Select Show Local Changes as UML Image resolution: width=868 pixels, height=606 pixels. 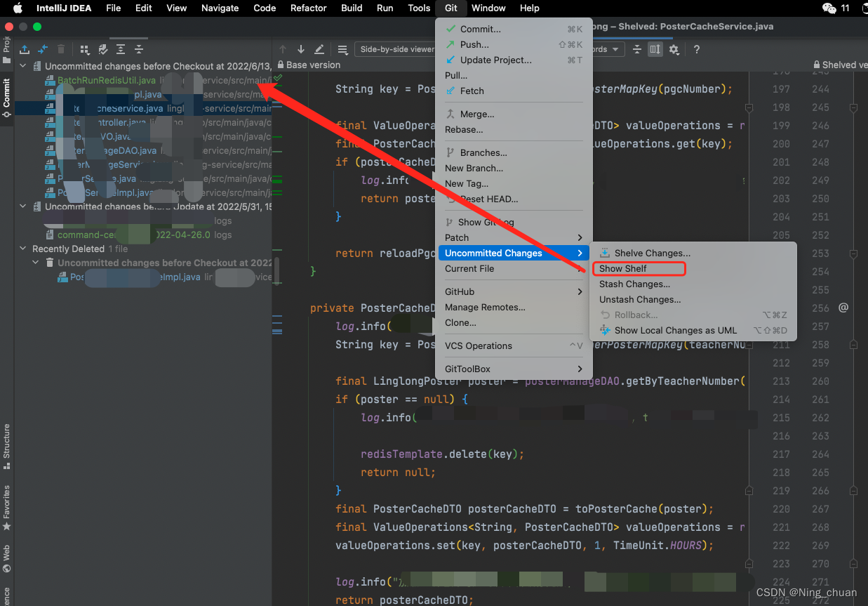point(693,330)
